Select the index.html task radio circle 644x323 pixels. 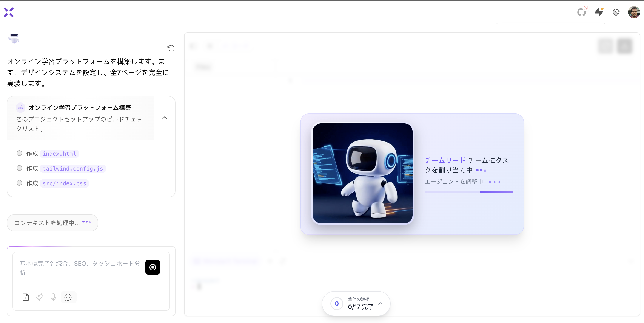[x=19, y=153]
